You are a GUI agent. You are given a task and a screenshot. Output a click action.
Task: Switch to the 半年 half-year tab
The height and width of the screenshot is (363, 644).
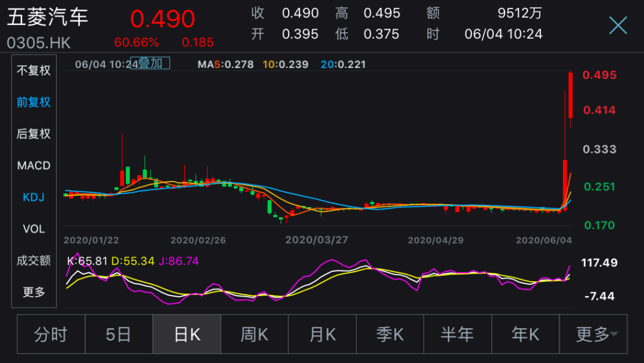point(457,334)
